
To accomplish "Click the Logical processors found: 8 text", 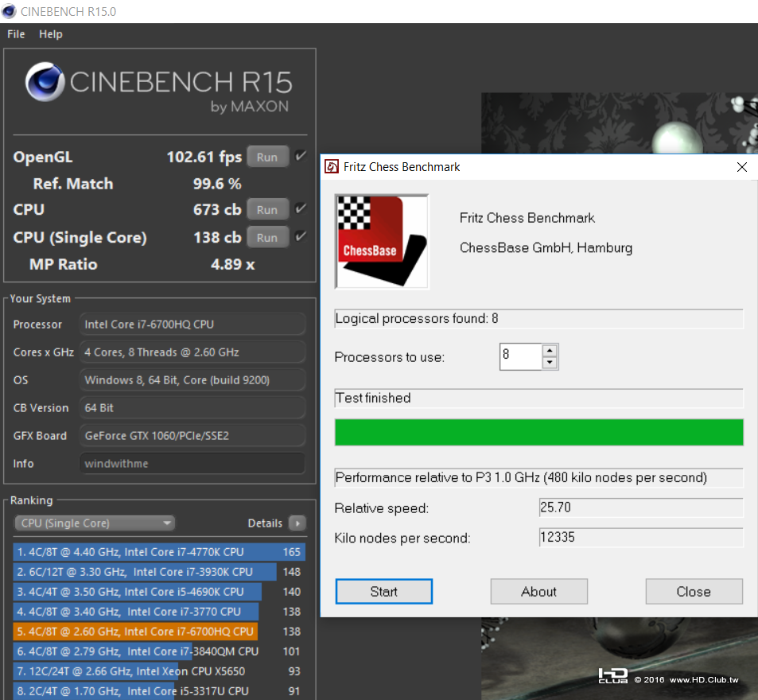I will click(x=417, y=318).
